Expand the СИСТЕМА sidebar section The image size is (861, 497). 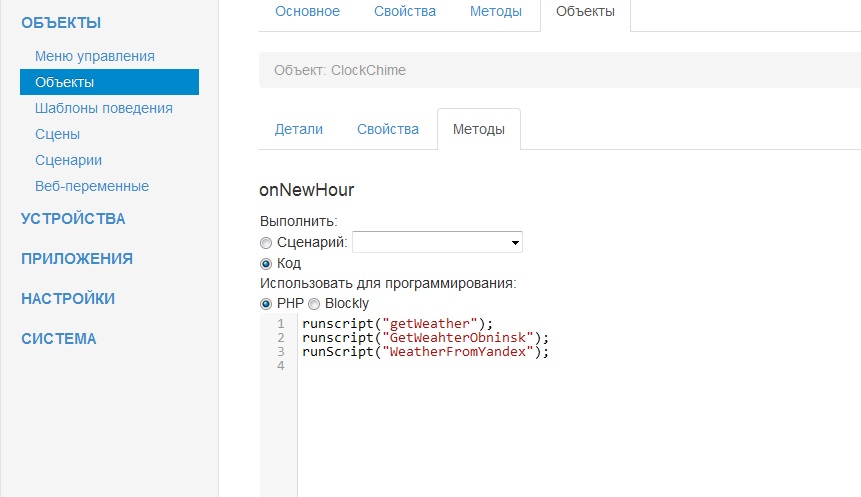click(59, 339)
